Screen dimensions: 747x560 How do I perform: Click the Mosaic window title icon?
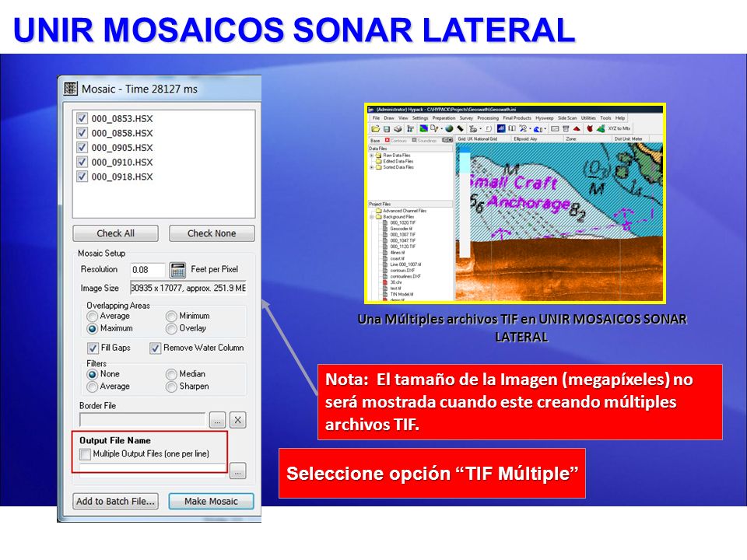click(71, 89)
